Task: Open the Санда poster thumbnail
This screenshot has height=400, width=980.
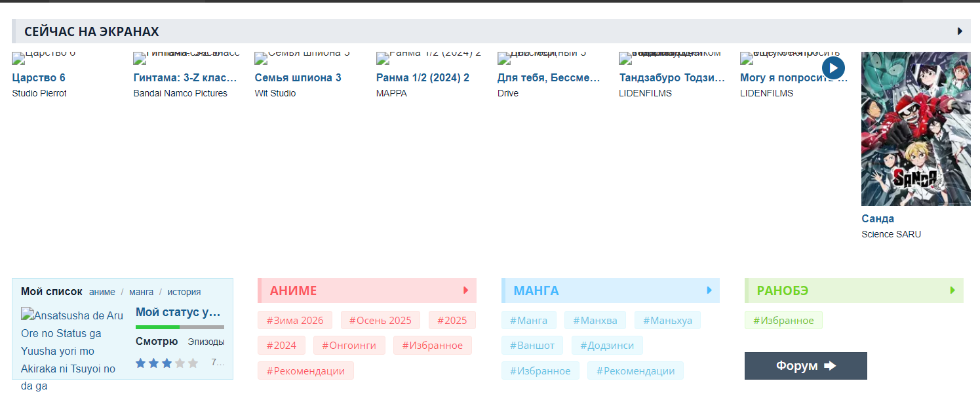Action: click(916, 129)
